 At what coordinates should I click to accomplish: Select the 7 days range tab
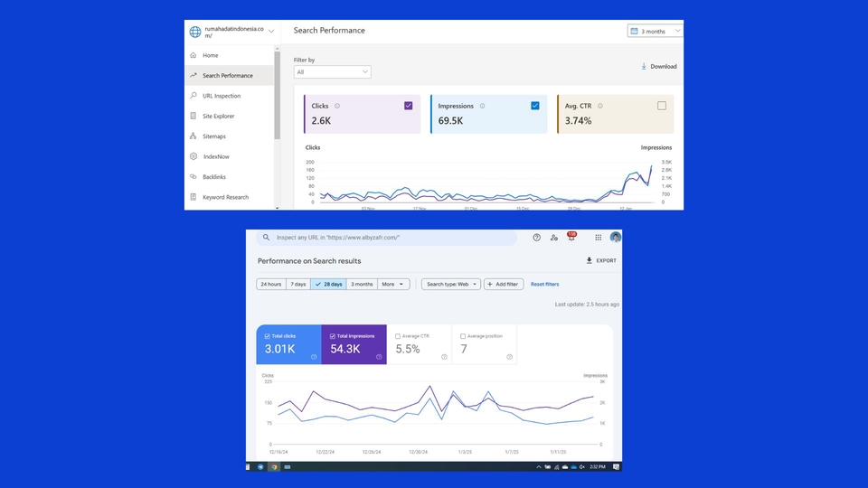click(298, 285)
